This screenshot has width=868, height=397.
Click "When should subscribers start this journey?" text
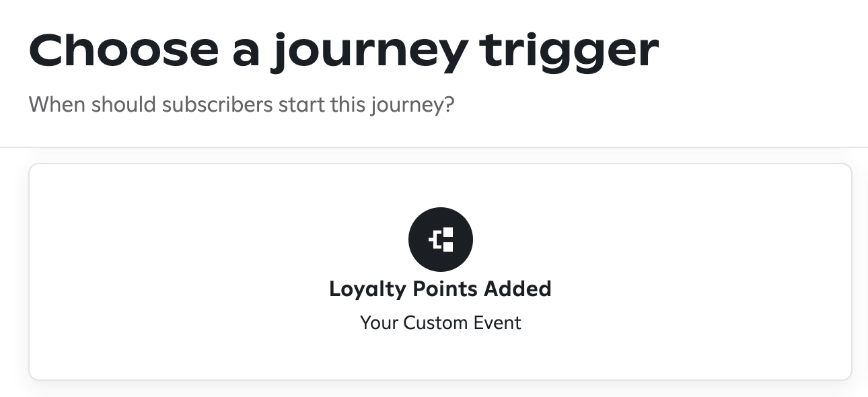point(242,106)
